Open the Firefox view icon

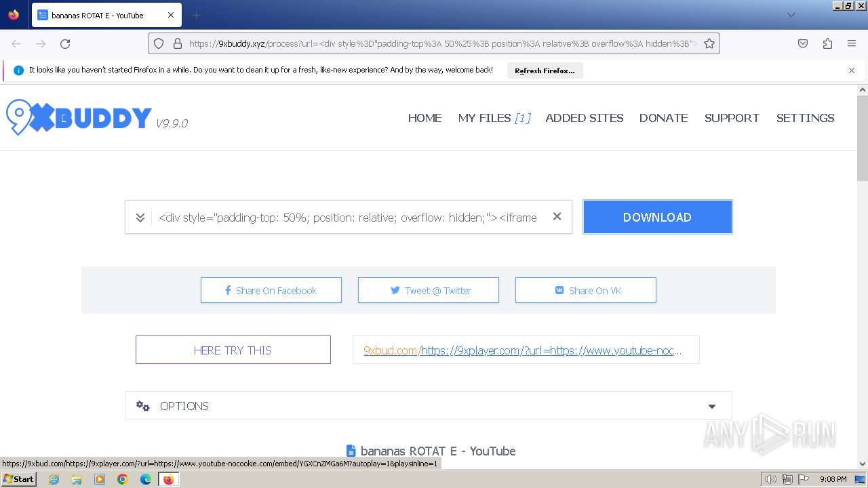click(x=14, y=15)
